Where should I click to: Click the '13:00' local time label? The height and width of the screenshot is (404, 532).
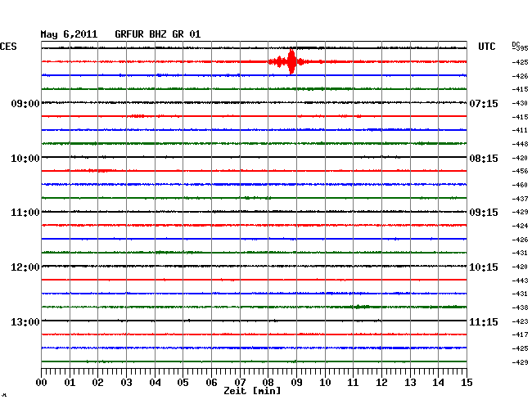(25, 321)
